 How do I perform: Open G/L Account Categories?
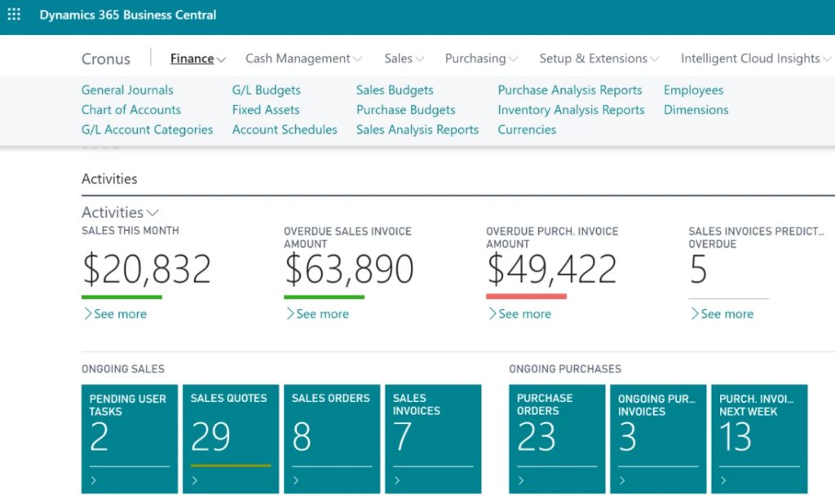point(147,130)
